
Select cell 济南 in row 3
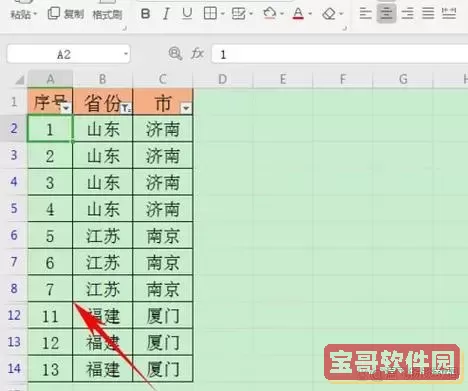tap(163, 156)
